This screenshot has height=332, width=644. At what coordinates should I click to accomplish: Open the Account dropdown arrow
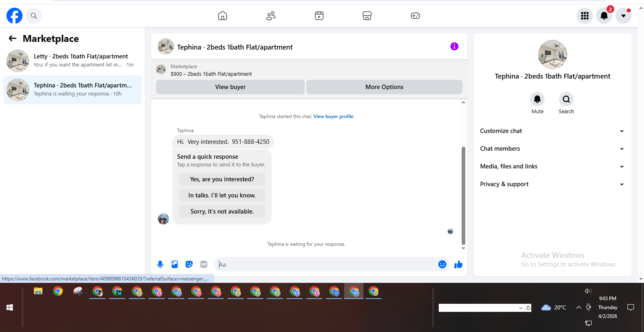(623, 16)
